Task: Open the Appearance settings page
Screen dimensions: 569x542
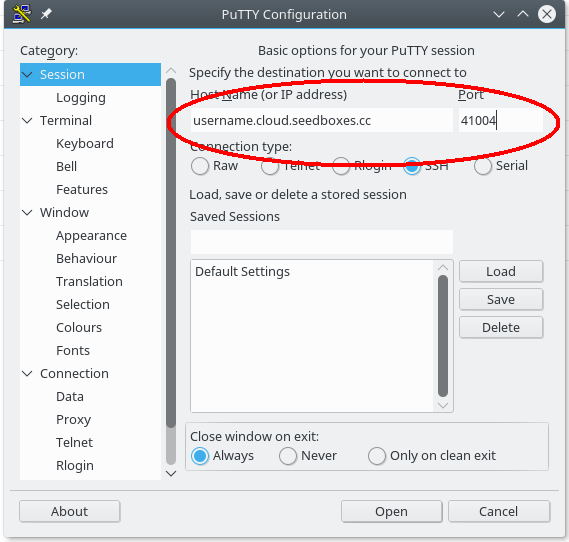Action: 91,236
